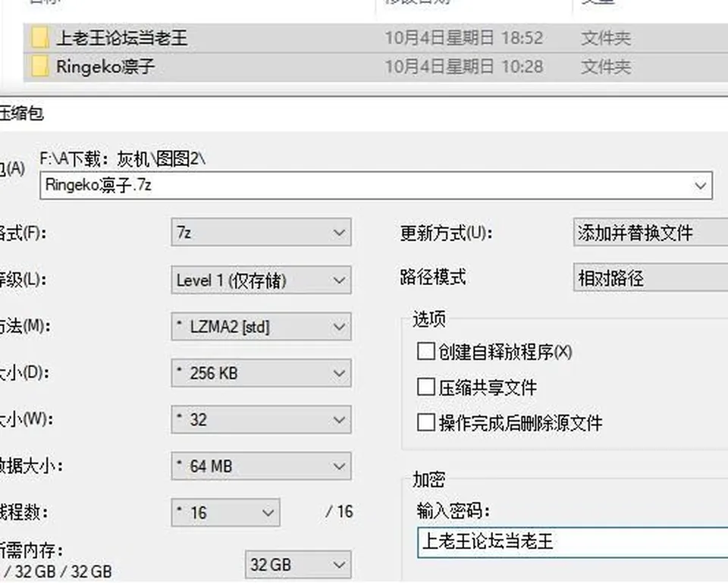This screenshot has width=728, height=583.
Task: Open the LZMA2 [std] method dropdown
Action: [x=261, y=326]
